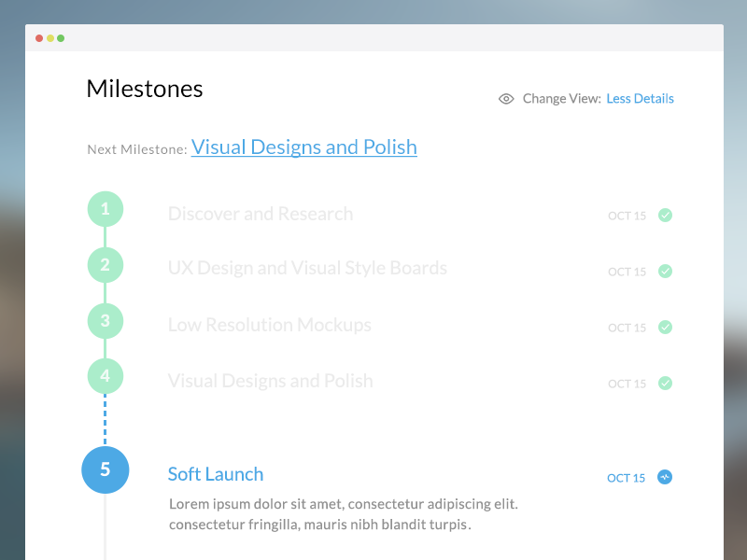Select milestone circle number 1

click(106, 209)
